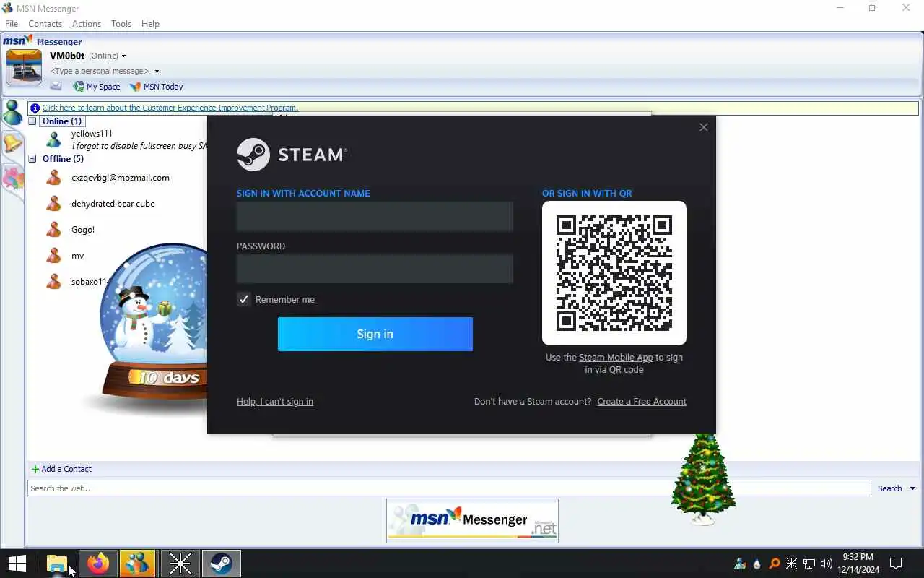Click the Customer Experience Improvement Program link
924x578 pixels.
(170, 108)
